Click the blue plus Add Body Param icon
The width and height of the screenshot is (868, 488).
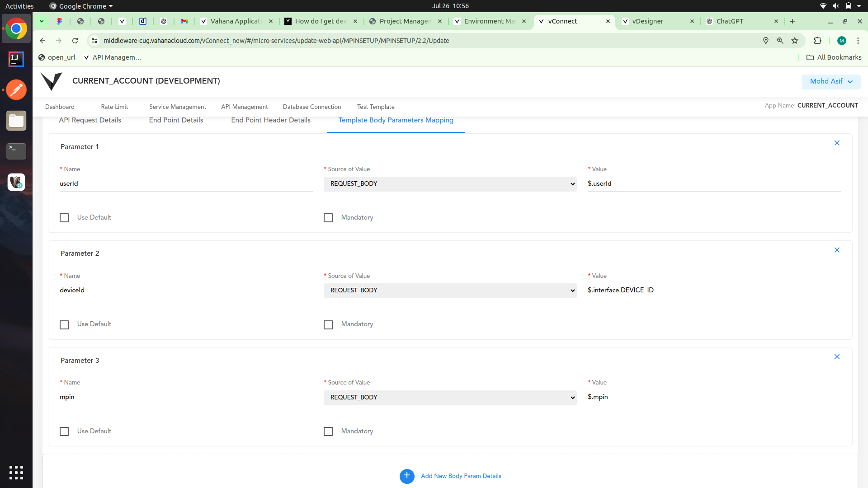tap(407, 476)
